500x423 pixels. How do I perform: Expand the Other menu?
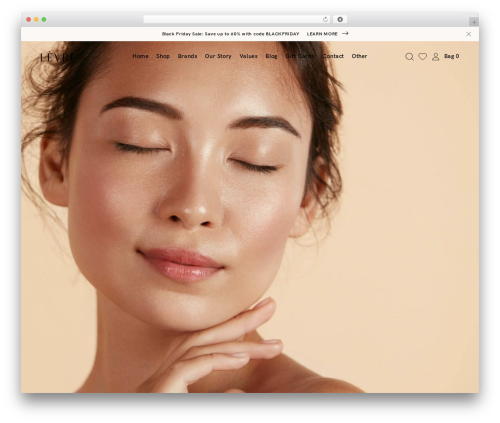(x=359, y=56)
